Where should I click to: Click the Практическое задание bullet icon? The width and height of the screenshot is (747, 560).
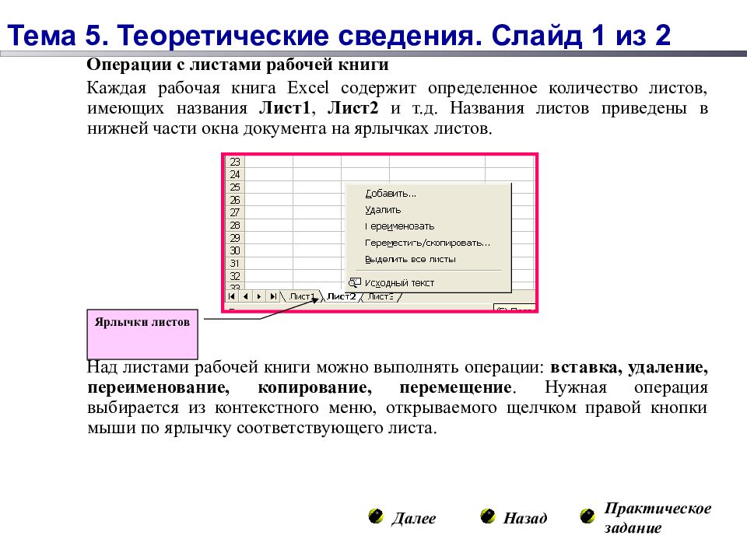pyautogui.click(x=587, y=516)
